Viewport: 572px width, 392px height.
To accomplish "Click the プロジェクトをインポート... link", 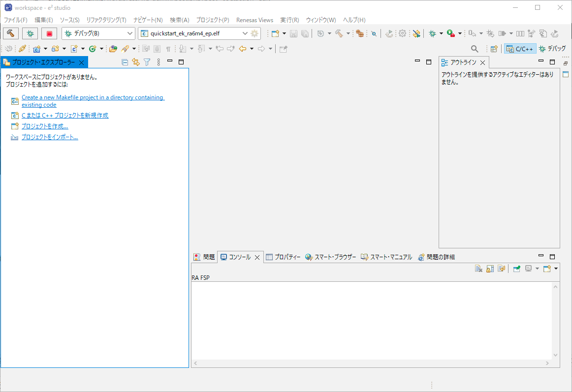I will click(x=49, y=137).
